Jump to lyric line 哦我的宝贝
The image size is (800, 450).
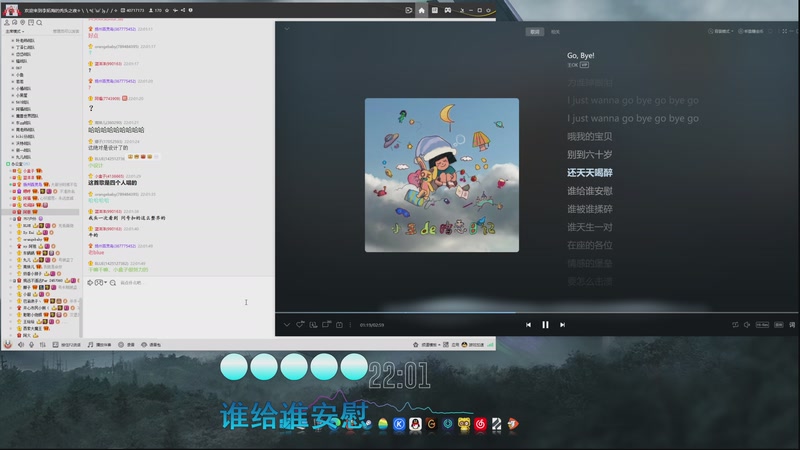point(589,136)
